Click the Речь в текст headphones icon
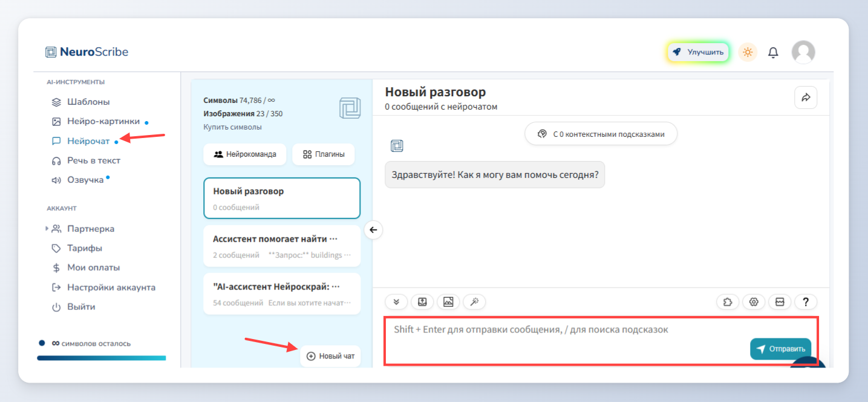The image size is (868, 402). click(x=56, y=160)
